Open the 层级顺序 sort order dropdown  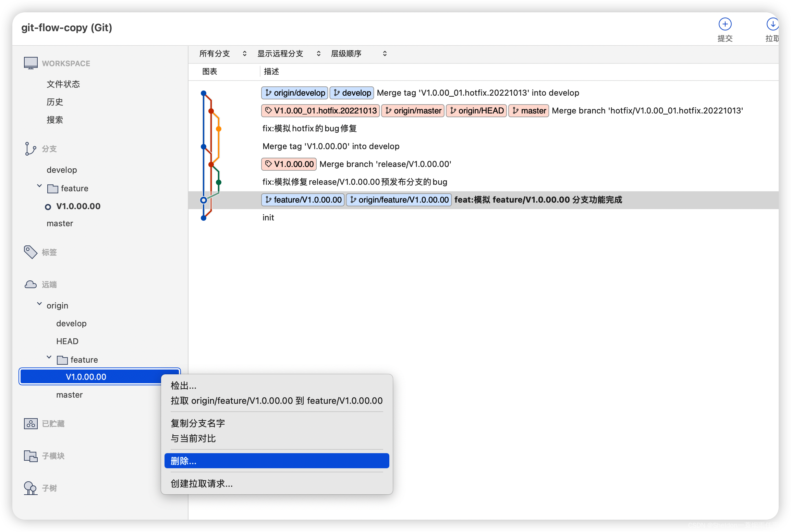point(359,53)
